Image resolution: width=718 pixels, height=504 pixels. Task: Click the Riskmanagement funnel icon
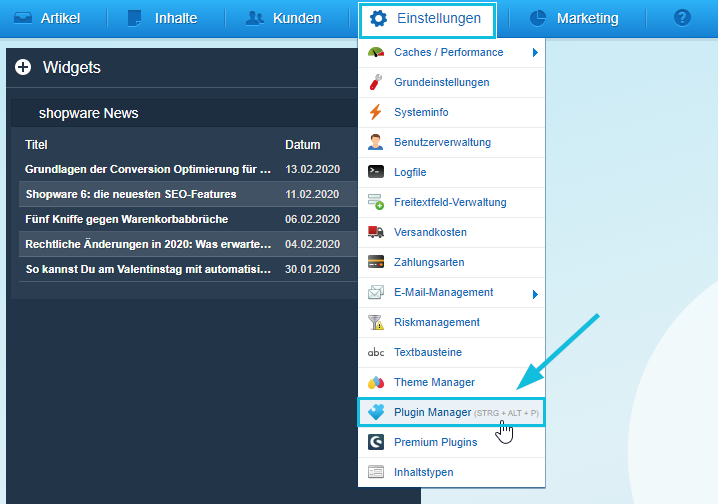(376, 322)
